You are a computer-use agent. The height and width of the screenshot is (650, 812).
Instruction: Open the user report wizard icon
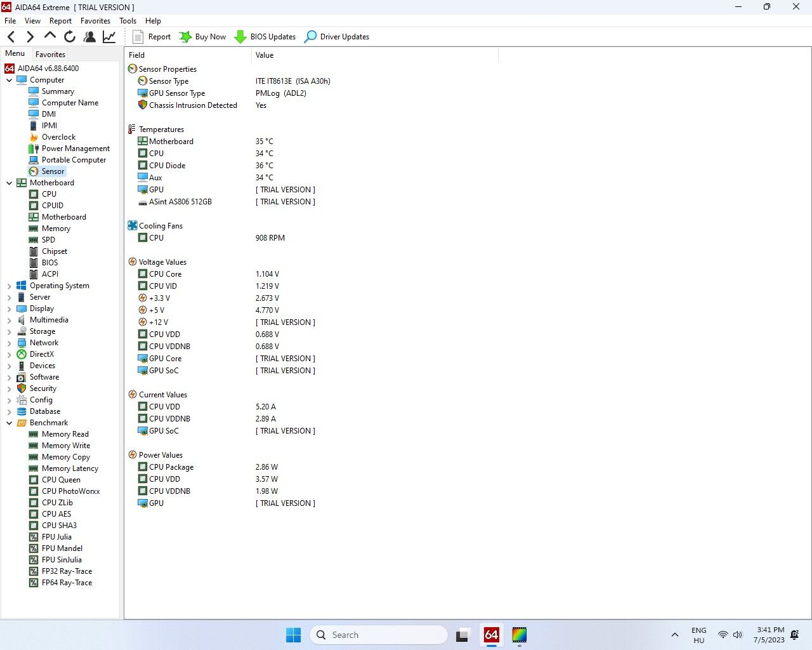[89, 37]
